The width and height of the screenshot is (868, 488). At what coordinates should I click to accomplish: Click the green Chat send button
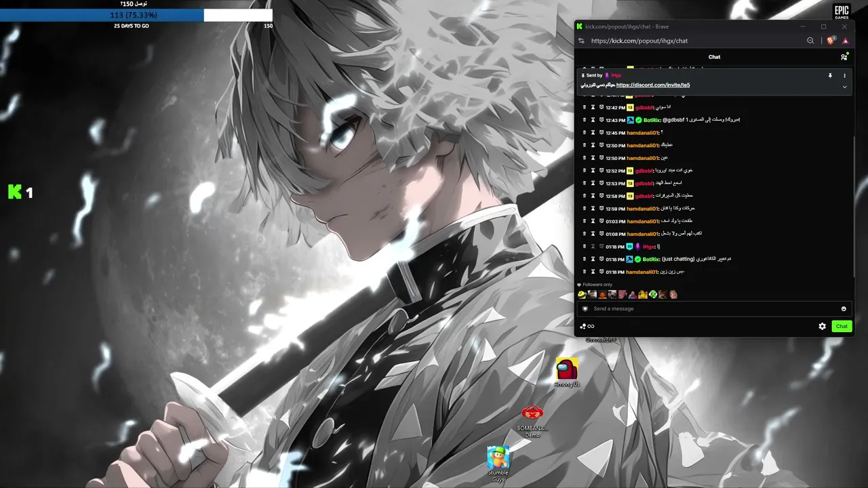pyautogui.click(x=842, y=326)
